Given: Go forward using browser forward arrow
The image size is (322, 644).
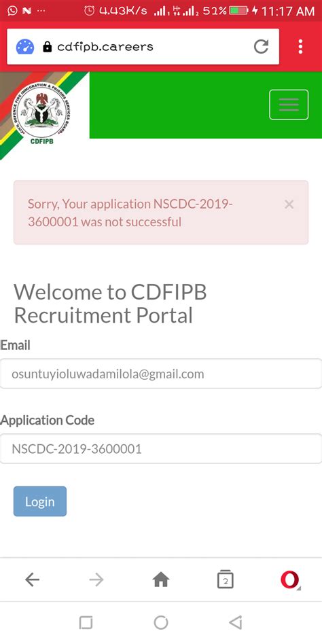Looking at the screenshot, I should 96,579.
